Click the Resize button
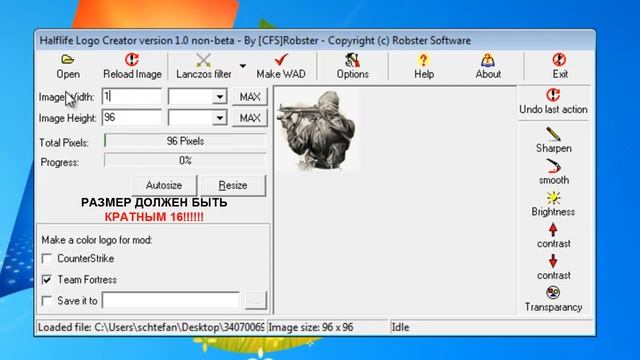Screen dimensions: 640x360 (x=233, y=185)
